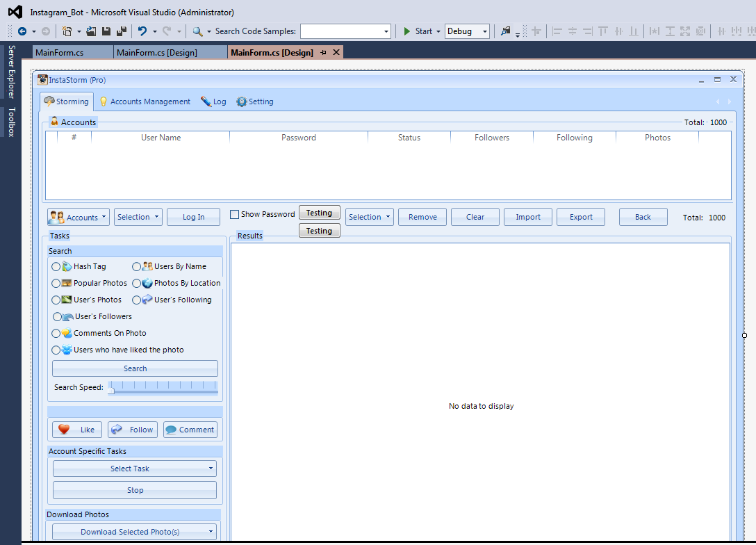Image resolution: width=756 pixels, height=545 pixels.
Task: Click the Comment button with speech bubble
Action: (190, 429)
